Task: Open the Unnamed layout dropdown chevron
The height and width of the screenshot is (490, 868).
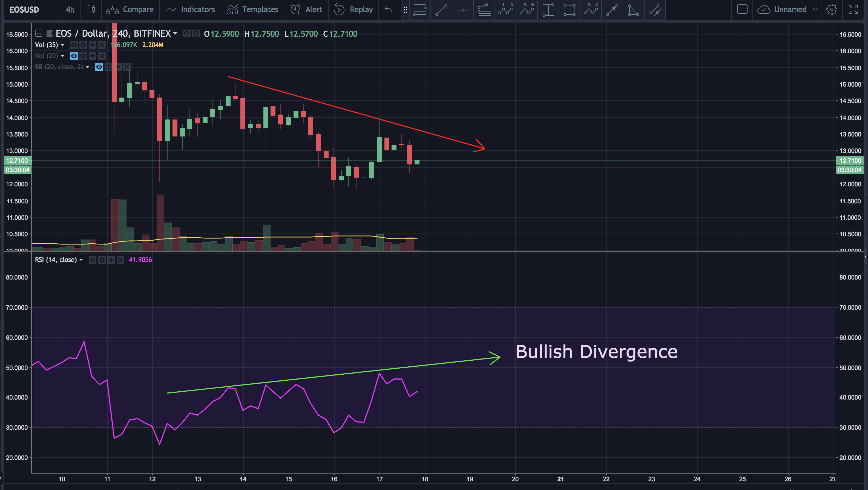Action: (x=815, y=9)
